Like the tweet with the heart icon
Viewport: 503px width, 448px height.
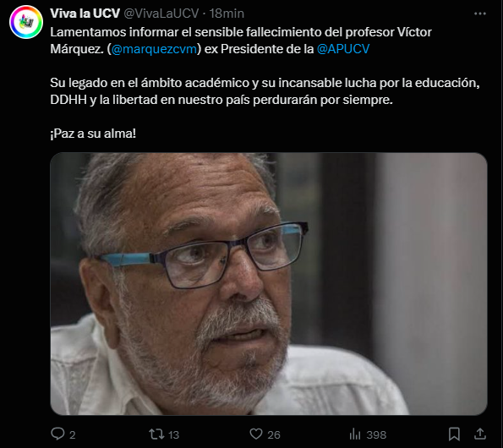tap(256, 434)
